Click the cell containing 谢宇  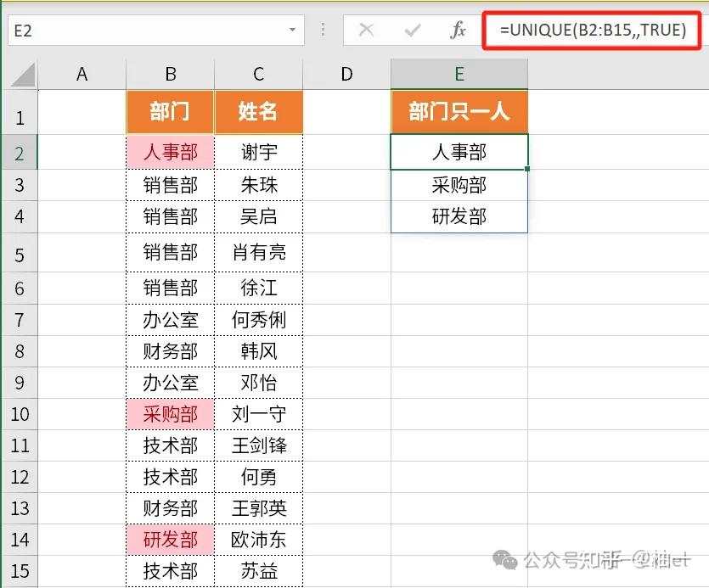[259, 153]
